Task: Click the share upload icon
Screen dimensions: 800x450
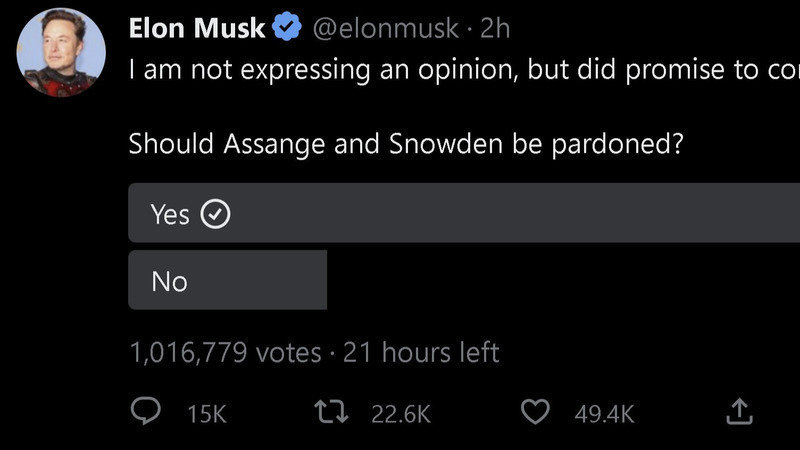Action: [737, 411]
